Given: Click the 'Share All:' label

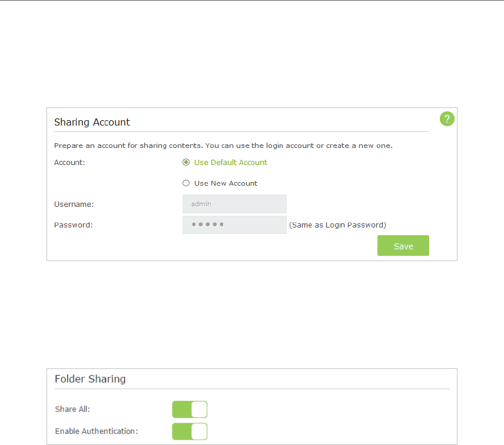Looking at the screenshot, I should pos(72,410).
